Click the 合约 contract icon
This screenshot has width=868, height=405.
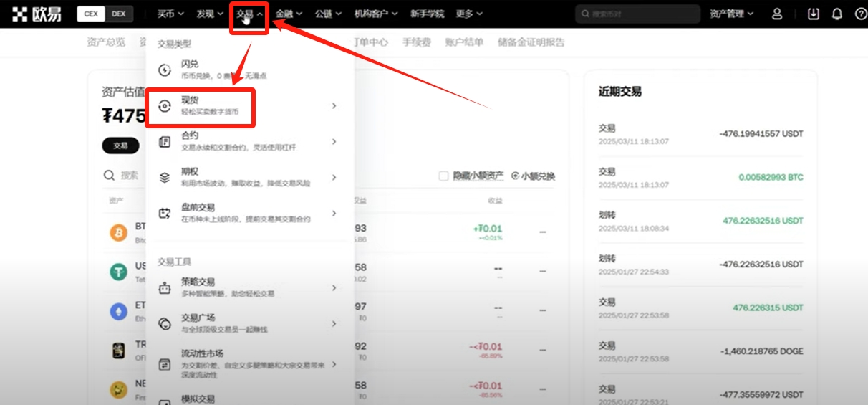point(165,142)
